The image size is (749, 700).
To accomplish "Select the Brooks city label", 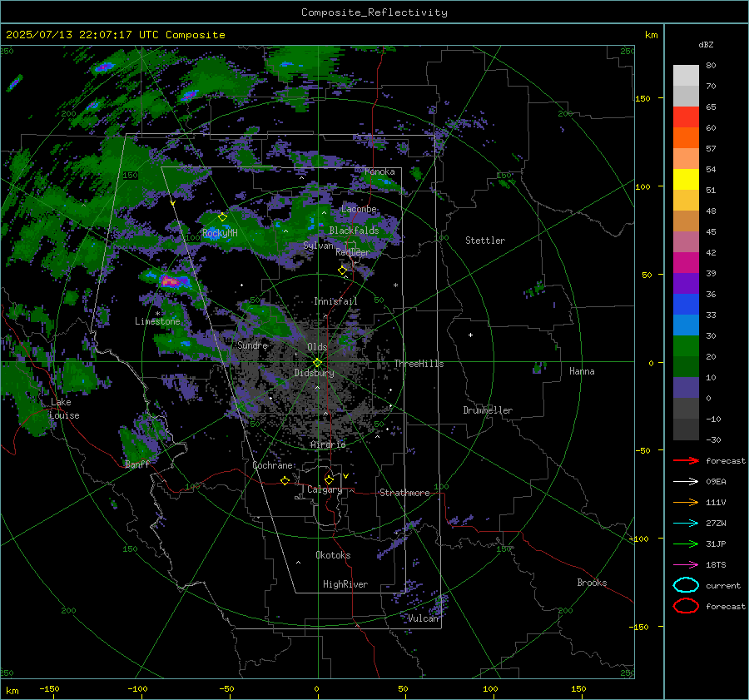I will coord(592,583).
